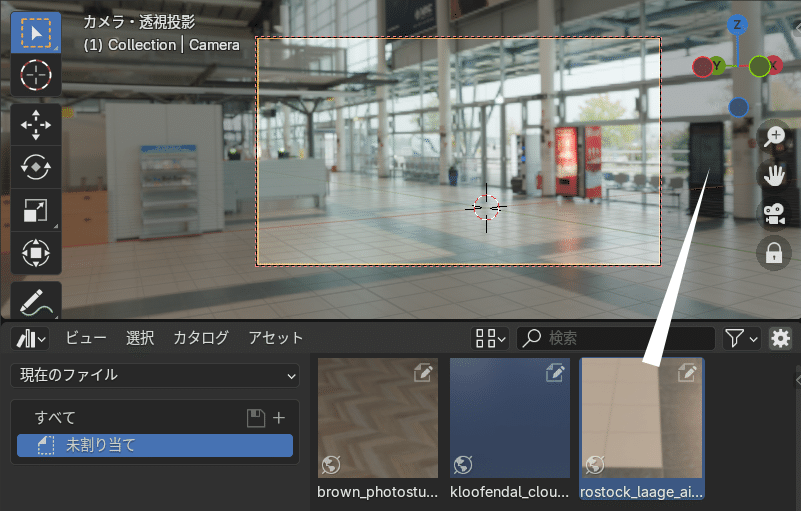The height and width of the screenshot is (511, 801).
Task: Select the Transform tool
Action: tap(36, 253)
